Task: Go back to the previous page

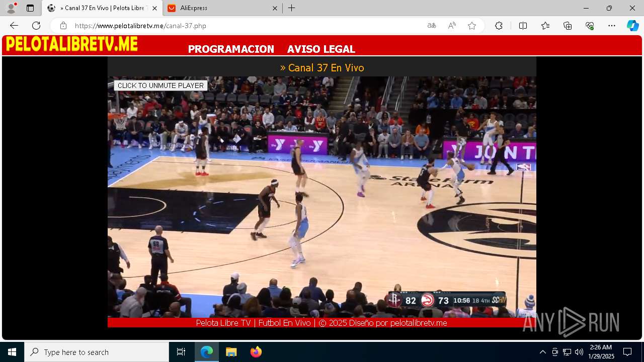Action: click(x=14, y=26)
